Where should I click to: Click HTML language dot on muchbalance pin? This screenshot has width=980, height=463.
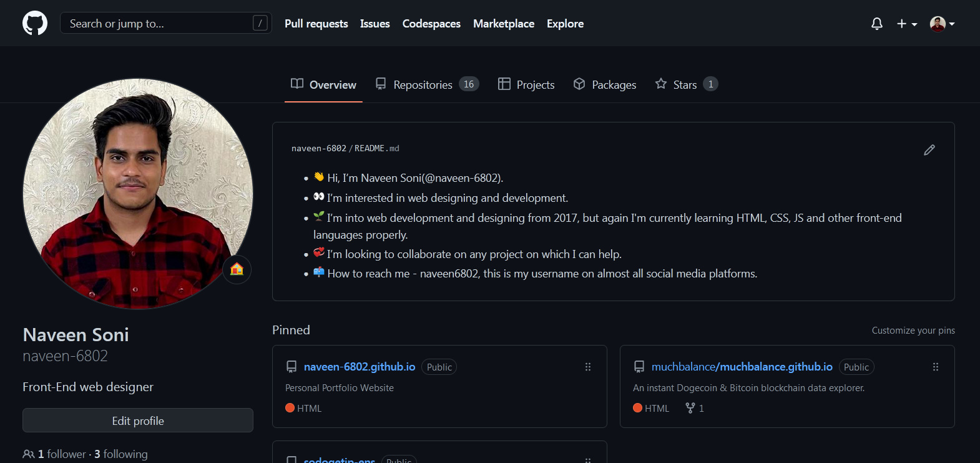coord(637,408)
